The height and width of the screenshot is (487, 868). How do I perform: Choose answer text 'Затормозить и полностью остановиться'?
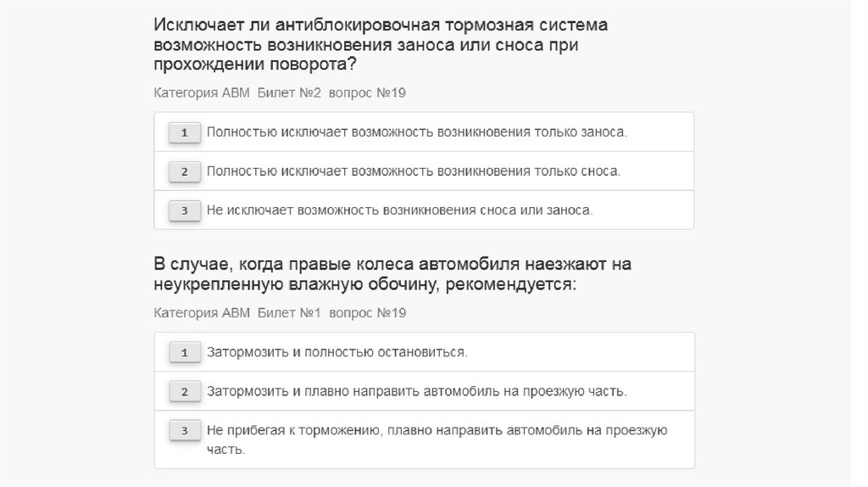pyautogui.click(x=337, y=352)
